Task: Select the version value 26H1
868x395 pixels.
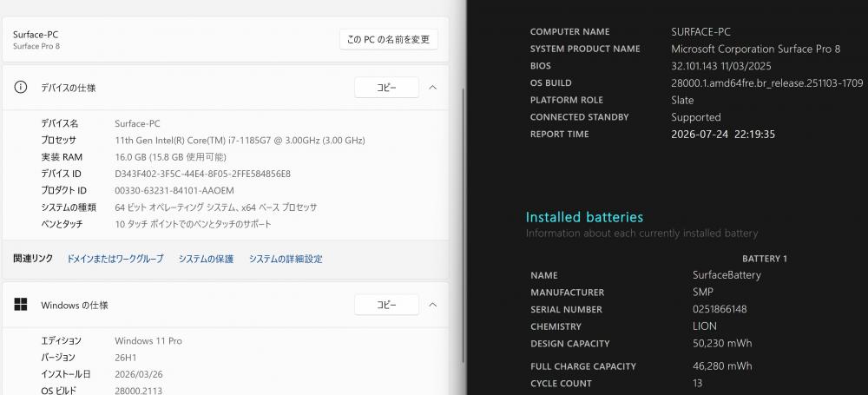Action: (126, 358)
